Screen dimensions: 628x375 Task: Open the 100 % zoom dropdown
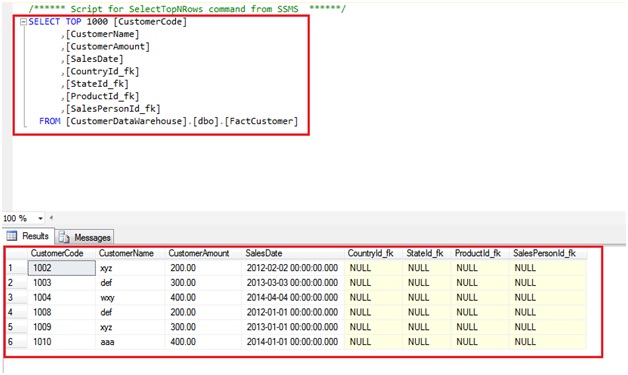pyautogui.click(x=40, y=218)
